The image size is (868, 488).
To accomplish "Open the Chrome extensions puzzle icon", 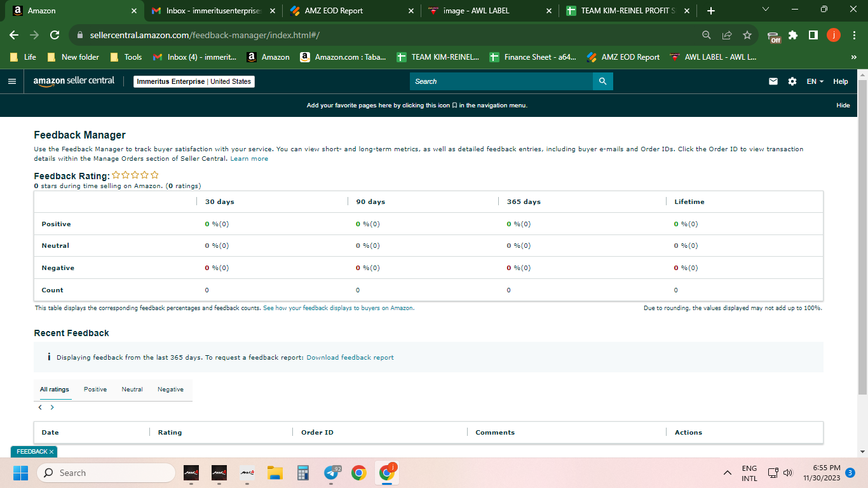I will tap(793, 35).
